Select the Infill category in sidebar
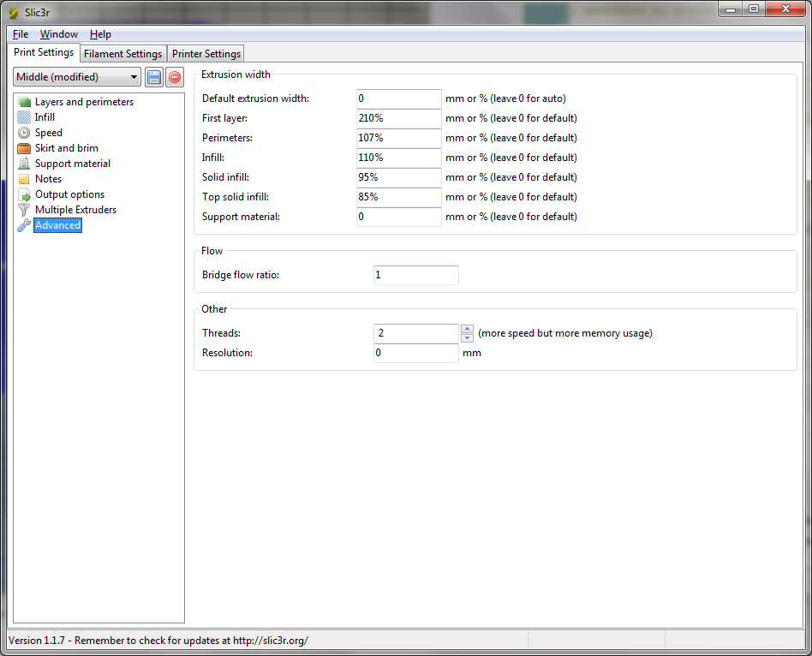 (45, 117)
